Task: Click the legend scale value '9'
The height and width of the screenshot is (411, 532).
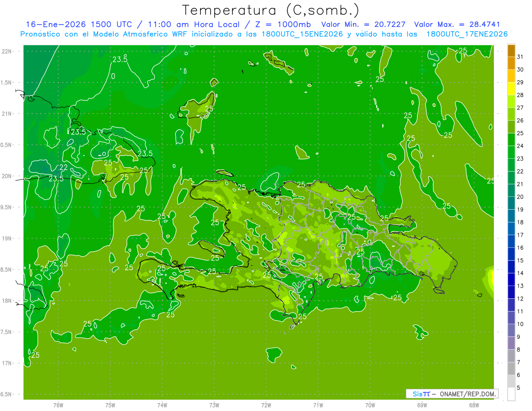Action: [x=519, y=337]
